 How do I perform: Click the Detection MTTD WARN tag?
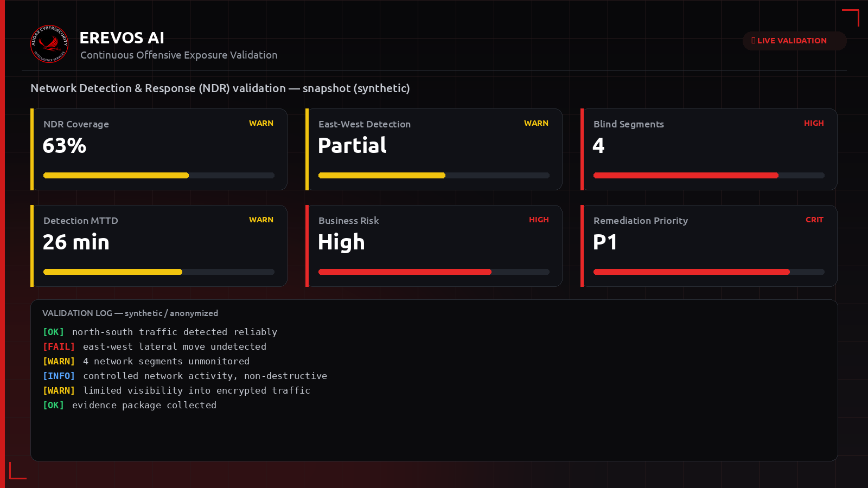[261, 220]
